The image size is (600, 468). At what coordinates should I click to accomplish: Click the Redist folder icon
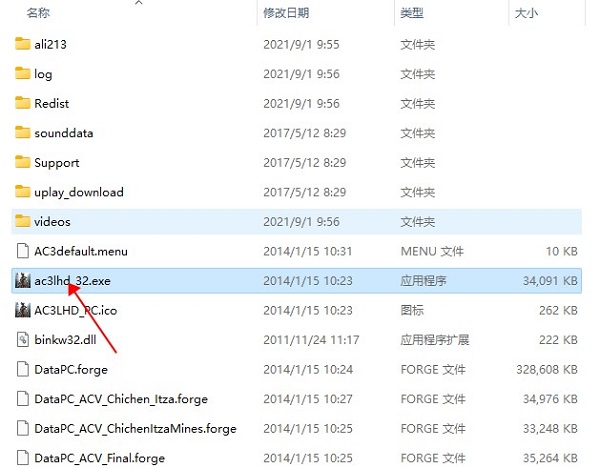24,103
